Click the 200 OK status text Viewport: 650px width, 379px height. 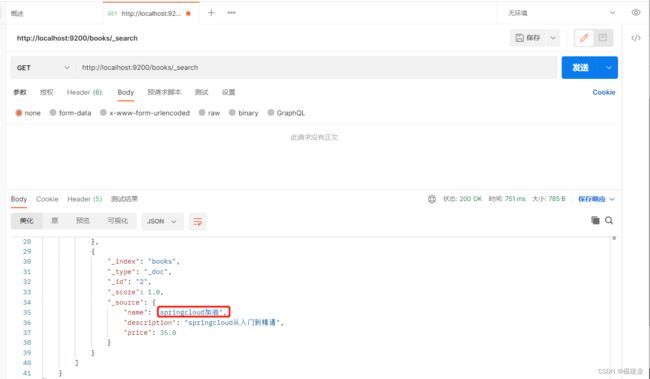pos(471,199)
